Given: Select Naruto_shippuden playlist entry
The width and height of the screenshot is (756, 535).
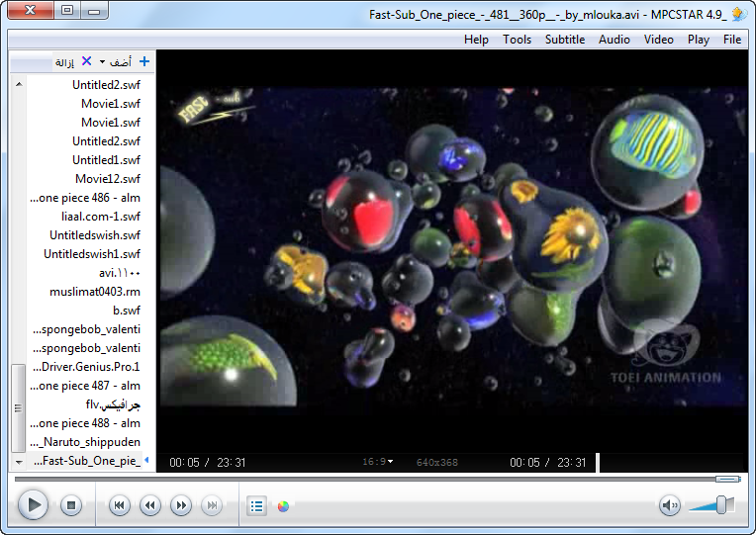Looking at the screenshot, I should coord(85,442).
